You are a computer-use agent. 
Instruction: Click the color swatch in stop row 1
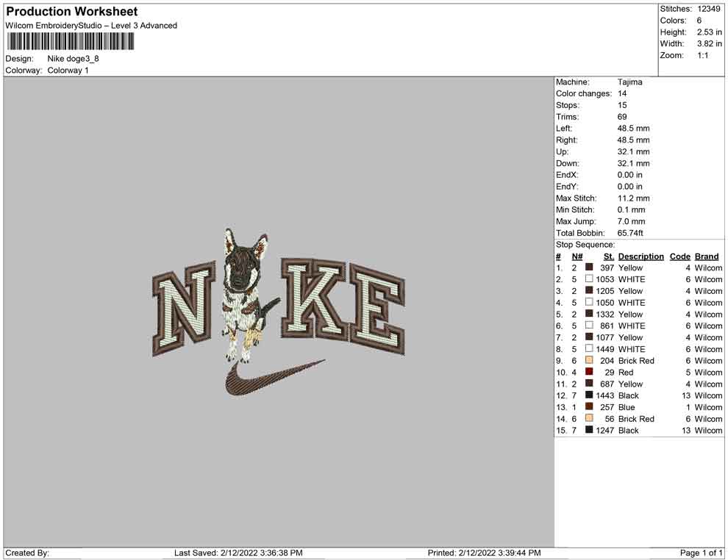point(589,268)
